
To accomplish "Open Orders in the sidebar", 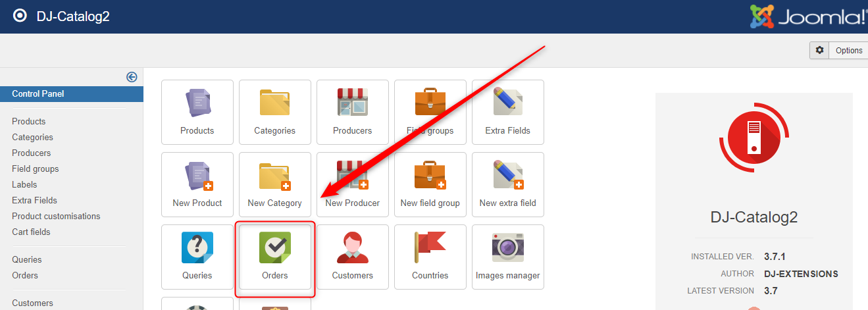I will [25, 275].
